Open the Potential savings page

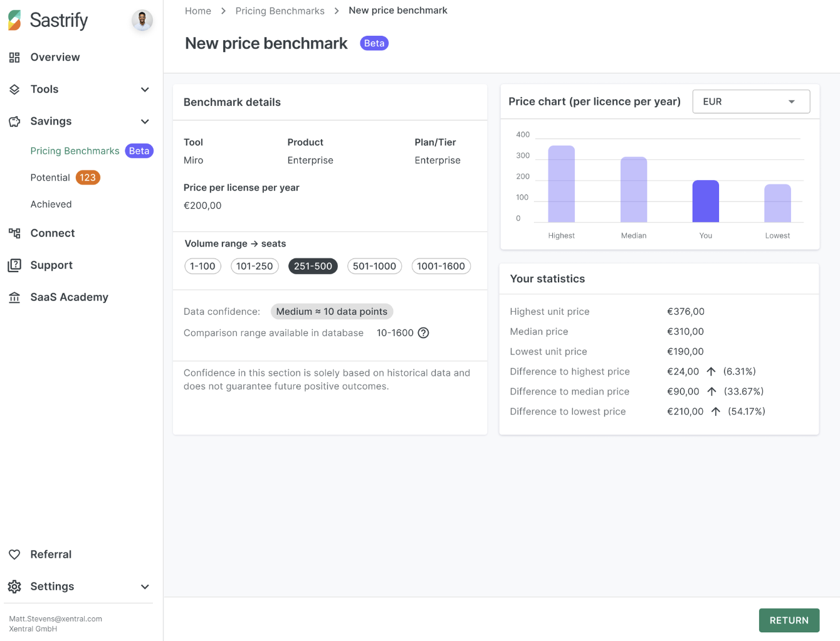[x=49, y=177]
